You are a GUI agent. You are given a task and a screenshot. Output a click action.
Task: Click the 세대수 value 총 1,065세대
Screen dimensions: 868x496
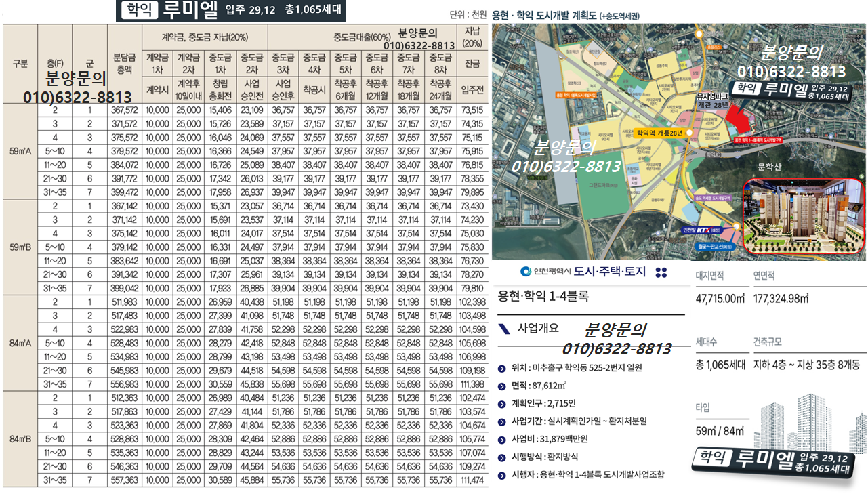(x=720, y=365)
